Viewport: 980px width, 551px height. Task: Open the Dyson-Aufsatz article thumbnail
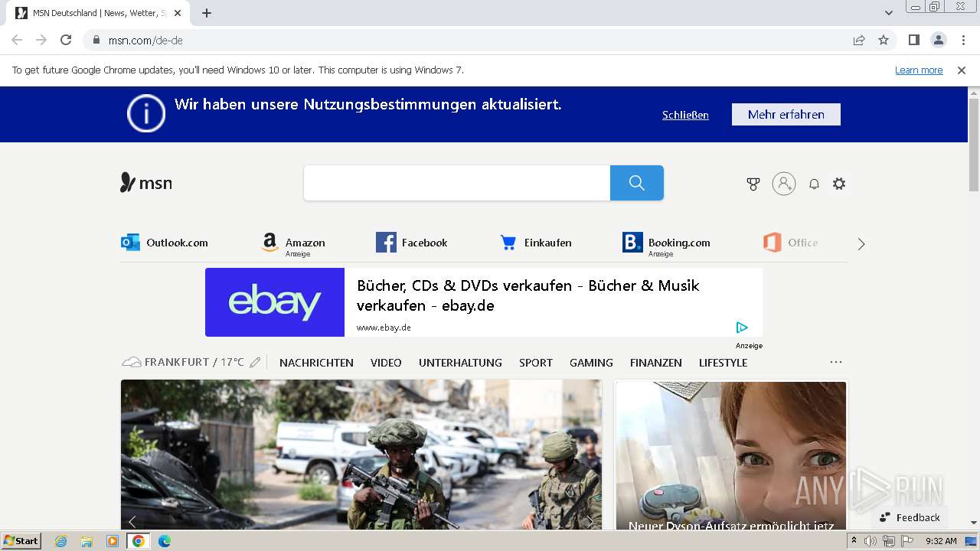[731, 455]
